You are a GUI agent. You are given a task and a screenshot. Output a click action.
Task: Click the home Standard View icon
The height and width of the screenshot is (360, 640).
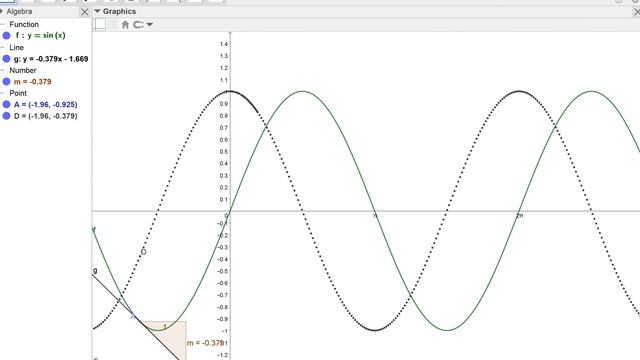click(x=125, y=24)
